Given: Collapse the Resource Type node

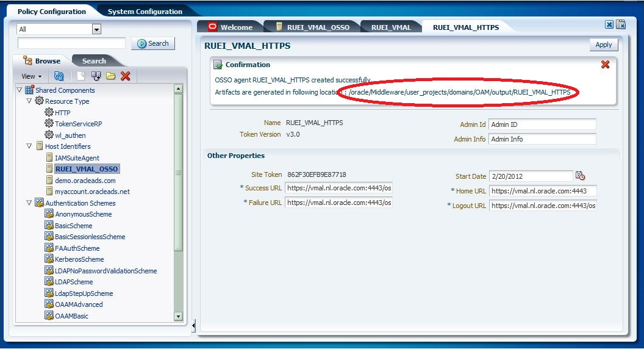Looking at the screenshot, I should [29, 101].
